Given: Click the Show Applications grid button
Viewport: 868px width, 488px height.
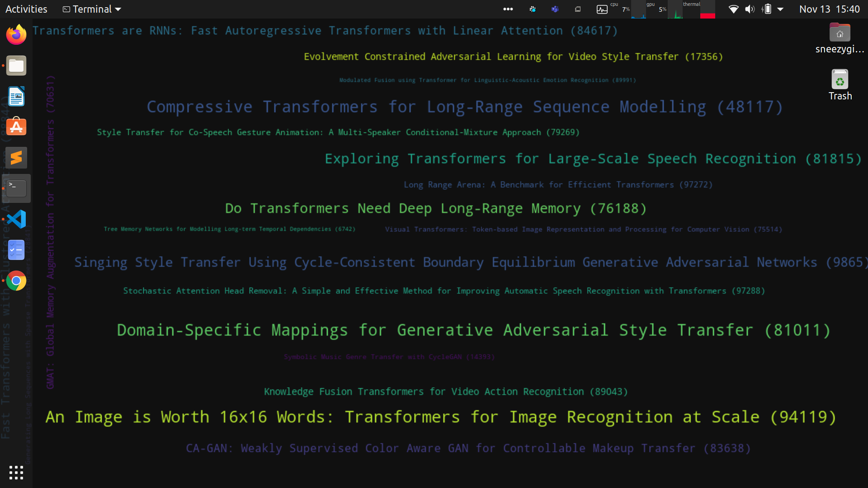Looking at the screenshot, I should (16, 472).
